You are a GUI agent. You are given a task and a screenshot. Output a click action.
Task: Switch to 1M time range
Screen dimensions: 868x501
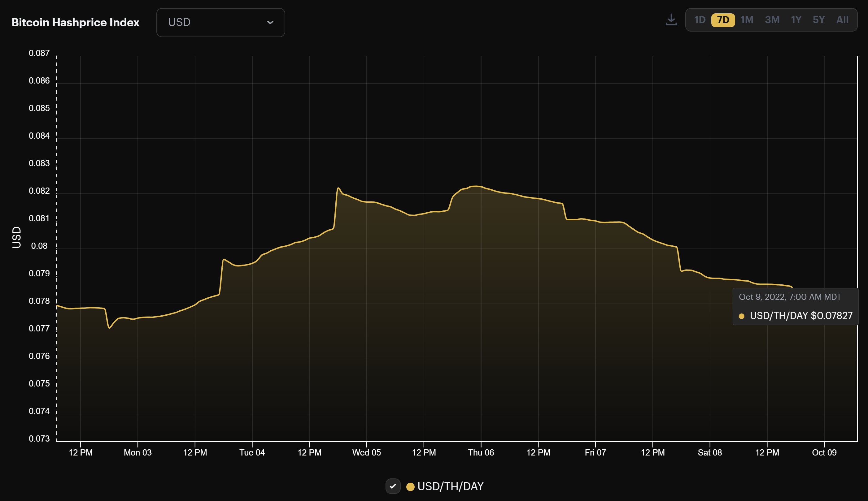747,20
